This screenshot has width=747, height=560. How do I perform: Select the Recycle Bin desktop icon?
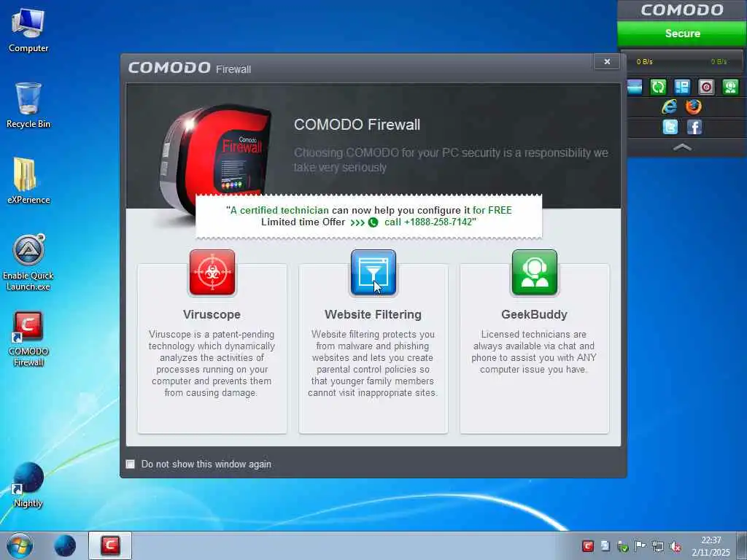click(x=28, y=105)
